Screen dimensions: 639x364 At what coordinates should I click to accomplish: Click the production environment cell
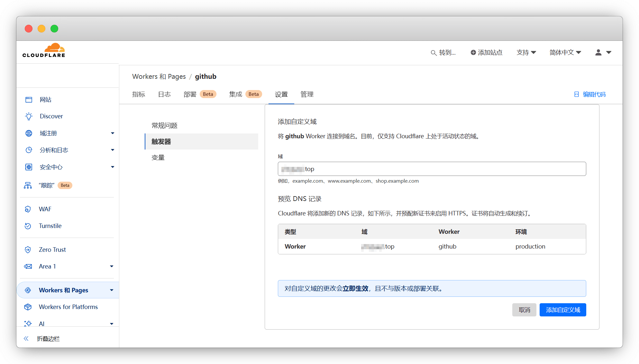point(530,247)
